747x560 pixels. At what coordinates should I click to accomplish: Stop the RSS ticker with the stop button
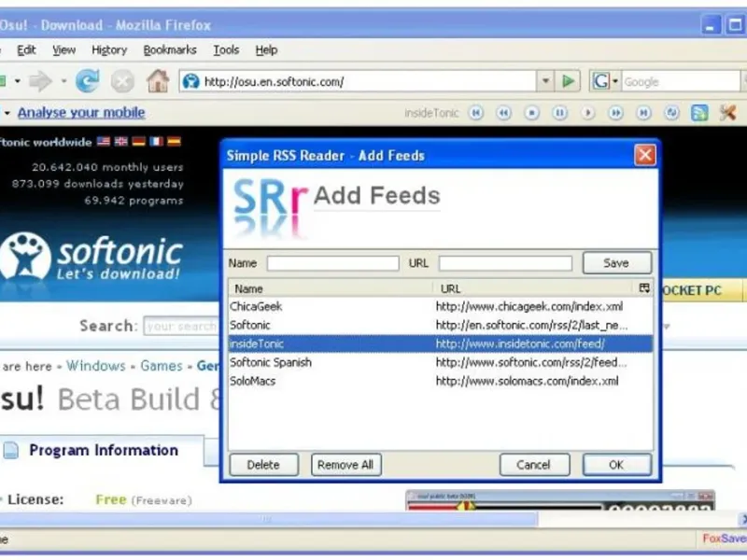coord(531,113)
